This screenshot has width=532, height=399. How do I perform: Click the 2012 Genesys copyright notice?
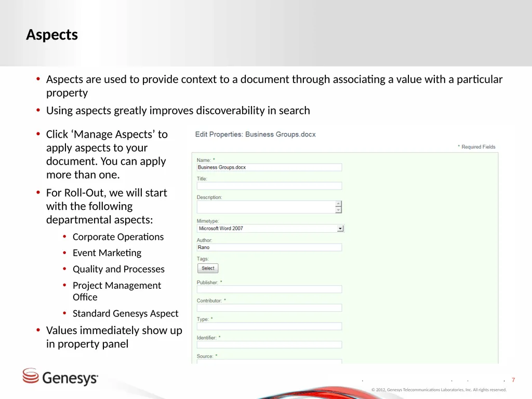click(438, 390)
